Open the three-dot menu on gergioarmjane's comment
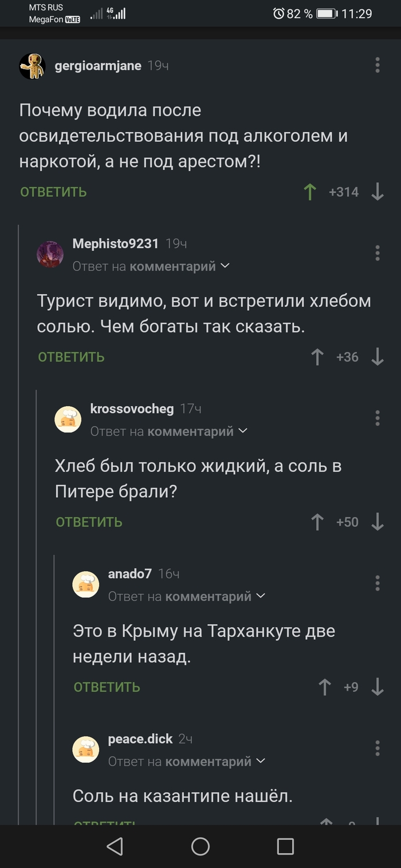Image resolution: width=401 pixels, height=868 pixels. [x=378, y=65]
